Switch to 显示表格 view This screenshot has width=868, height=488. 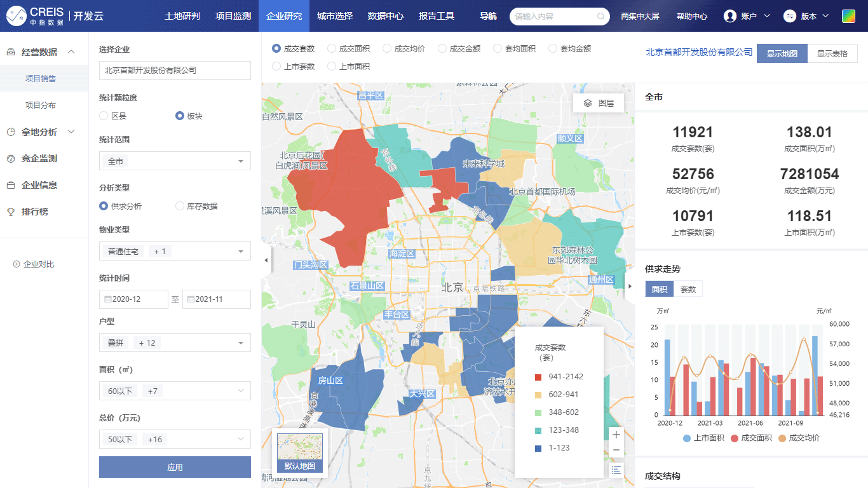click(832, 53)
